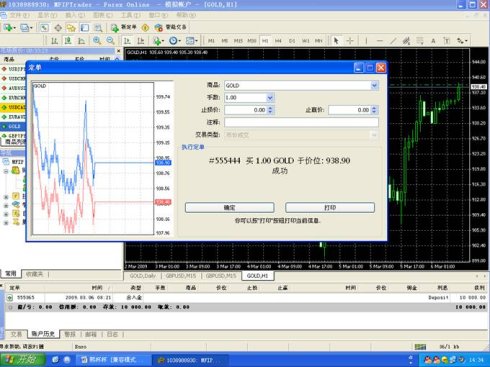This screenshot has height=367, width=490.
Task: Switch to candlestick chart display icon
Action: [x=68, y=41]
